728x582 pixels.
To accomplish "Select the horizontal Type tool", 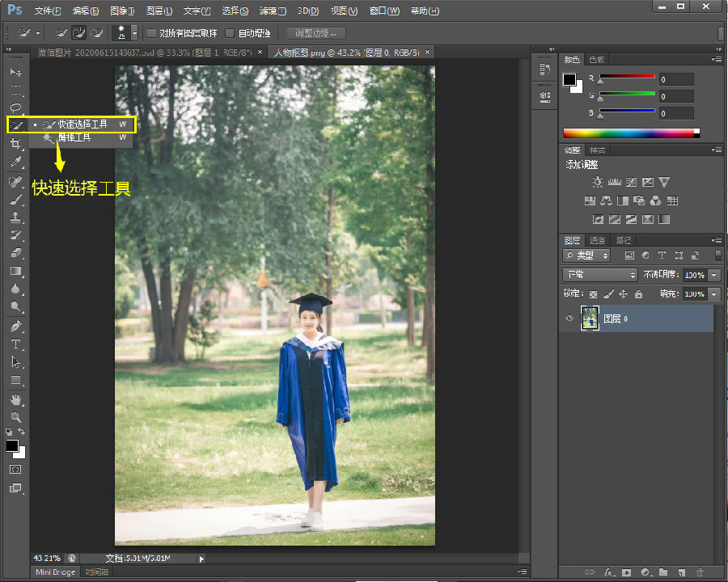I will [15, 344].
